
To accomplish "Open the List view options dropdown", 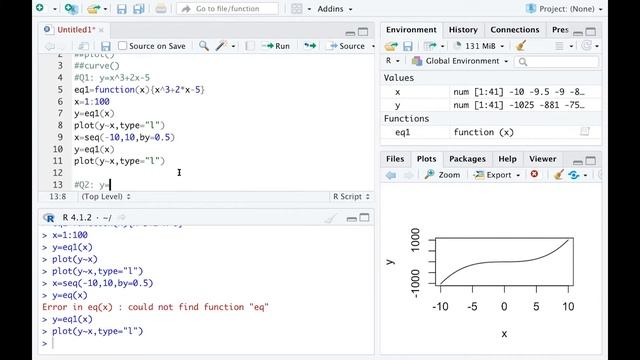I will (564, 46).
